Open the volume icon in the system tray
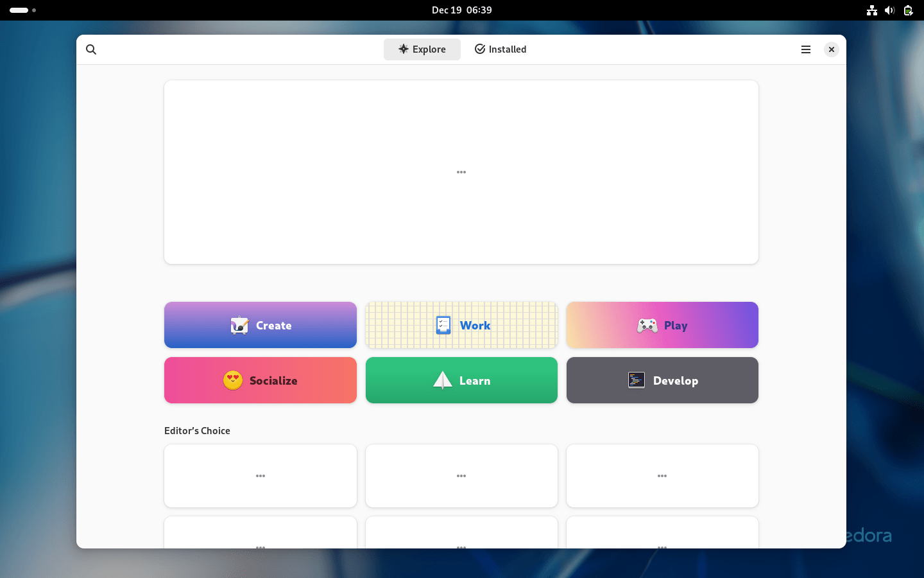924x578 pixels. click(890, 10)
